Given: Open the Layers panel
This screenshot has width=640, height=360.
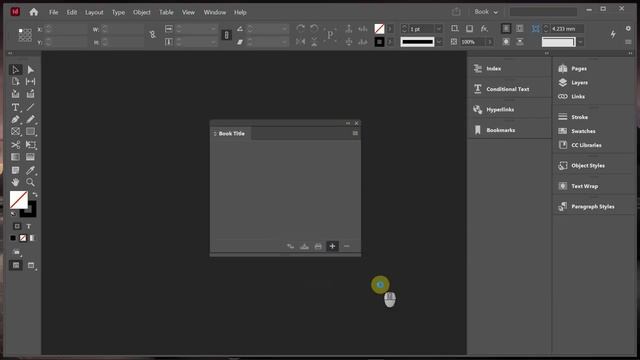Looking at the screenshot, I should pos(579,82).
